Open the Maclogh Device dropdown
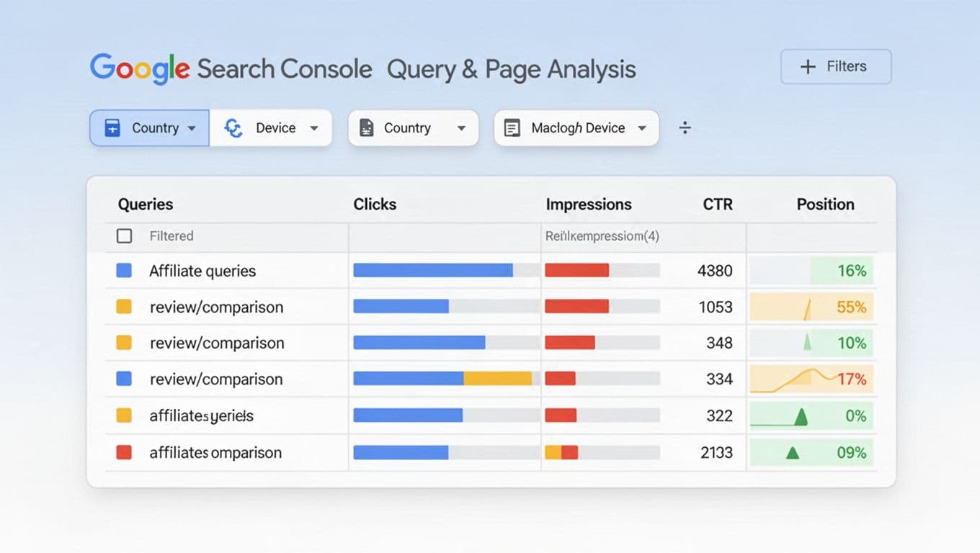Image resolution: width=980 pixels, height=553 pixels. click(642, 127)
